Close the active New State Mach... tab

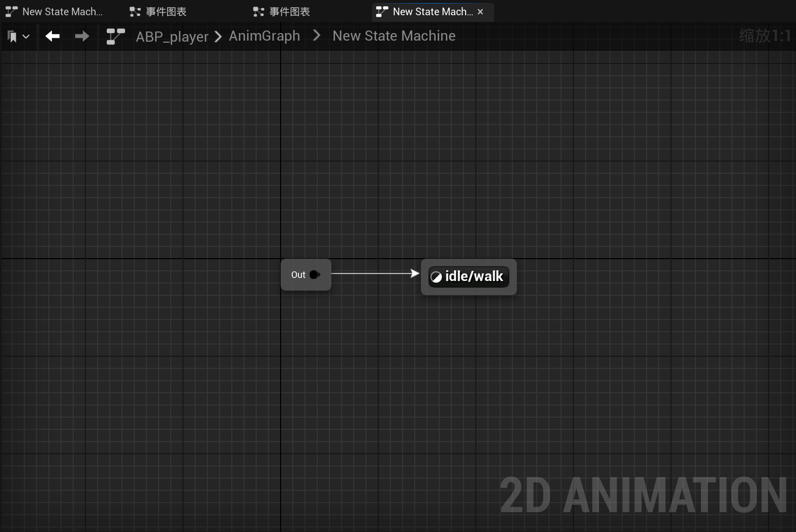(480, 12)
